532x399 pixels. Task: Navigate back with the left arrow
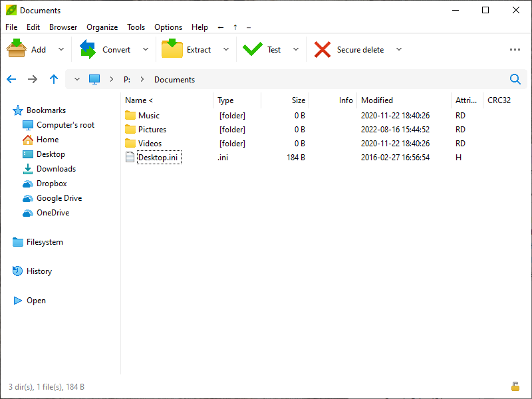point(11,79)
